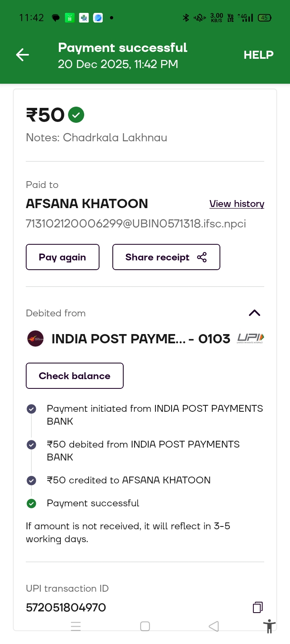The width and height of the screenshot is (290, 644).
Task: Tap the back arrow in the header
Action: (x=23, y=55)
